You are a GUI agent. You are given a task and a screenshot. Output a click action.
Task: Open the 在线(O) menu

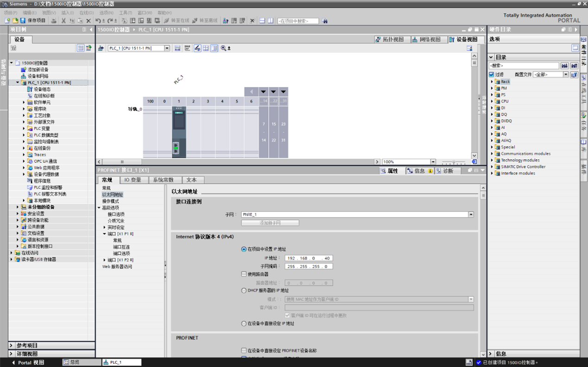click(x=87, y=13)
